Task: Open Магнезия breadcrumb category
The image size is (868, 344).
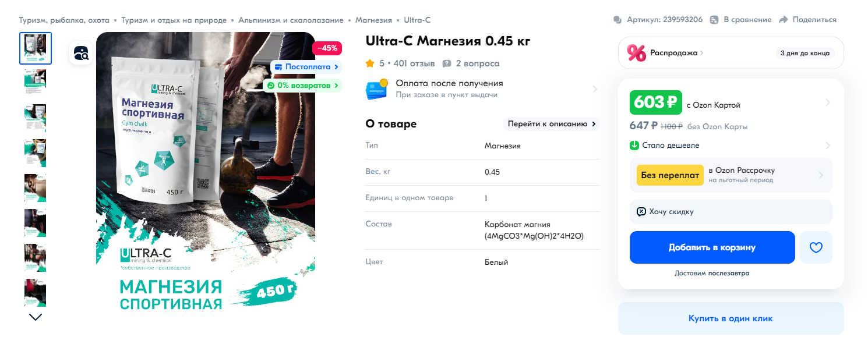Action: click(x=373, y=20)
